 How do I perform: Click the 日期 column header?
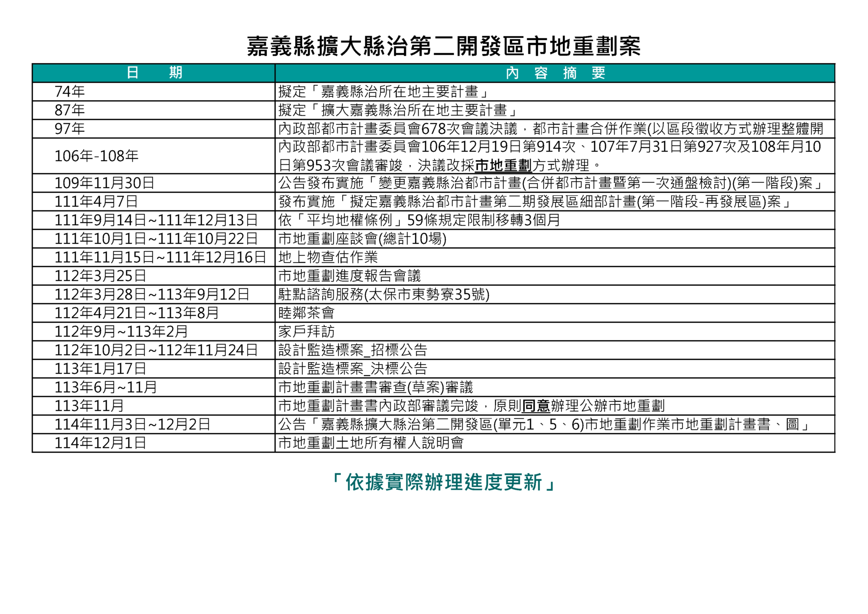pos(154,73)
